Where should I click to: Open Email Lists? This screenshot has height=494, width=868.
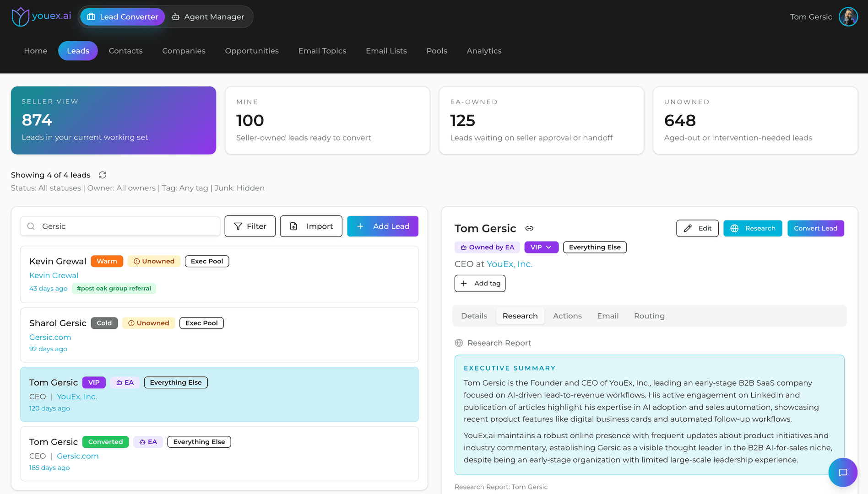pyautogui.click(x=386, y=51)
